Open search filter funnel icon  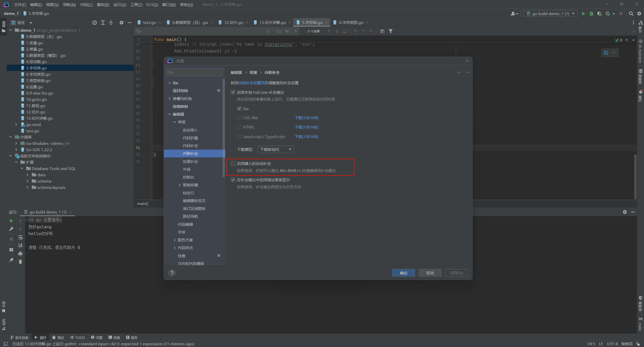tap(391, 31)
